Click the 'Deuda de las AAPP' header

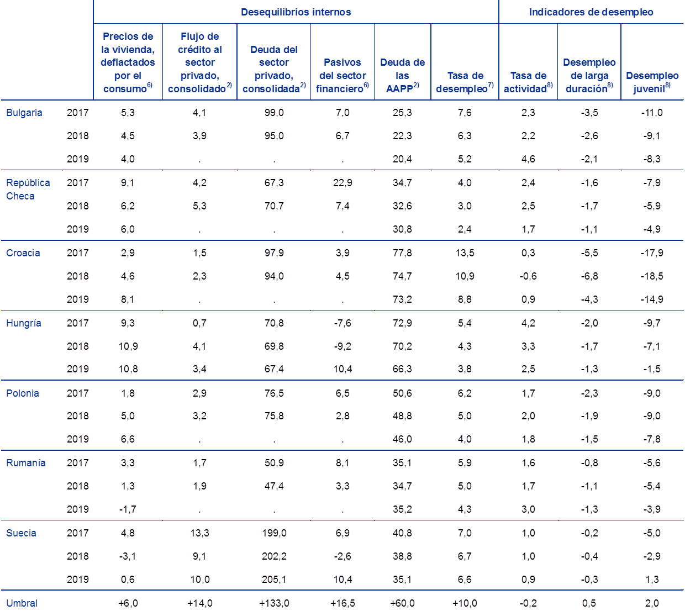pyautogui.click(x=402, y=76)
